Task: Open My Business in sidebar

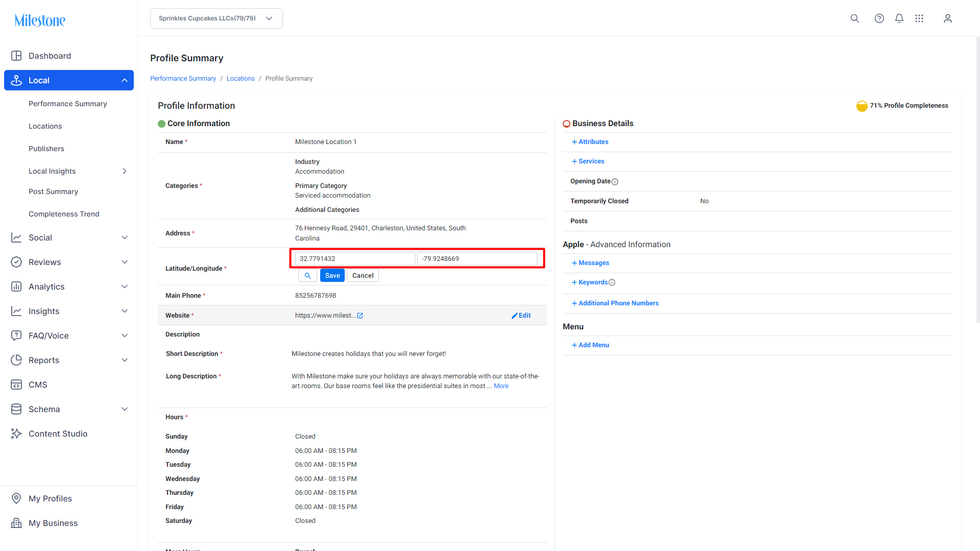Action: tap(53, 523)
